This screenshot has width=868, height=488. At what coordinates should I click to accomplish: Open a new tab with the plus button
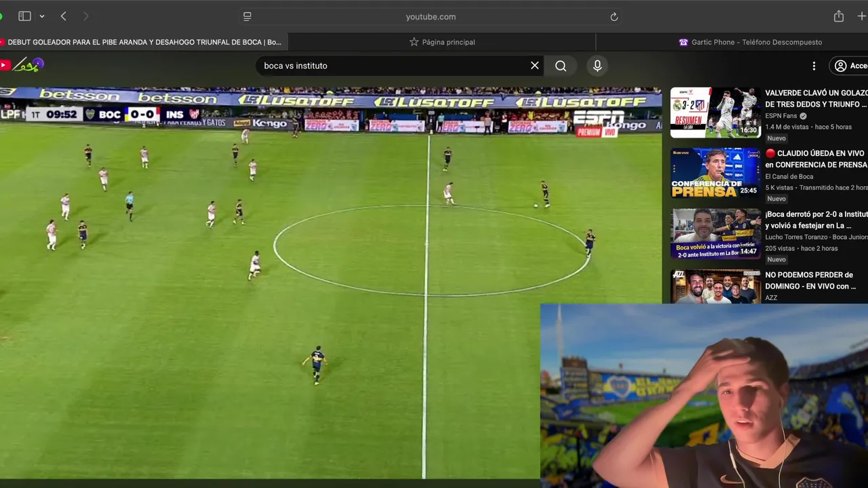coord(861,16)
